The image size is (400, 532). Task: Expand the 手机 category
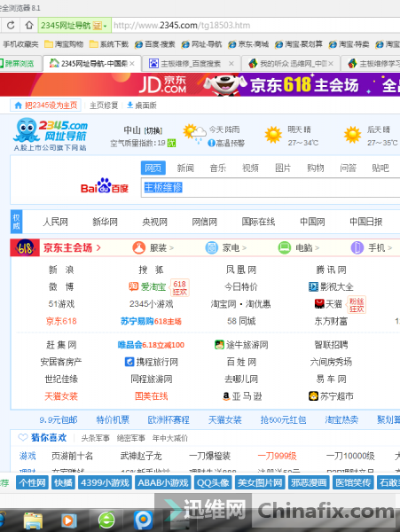coord(372,247)
